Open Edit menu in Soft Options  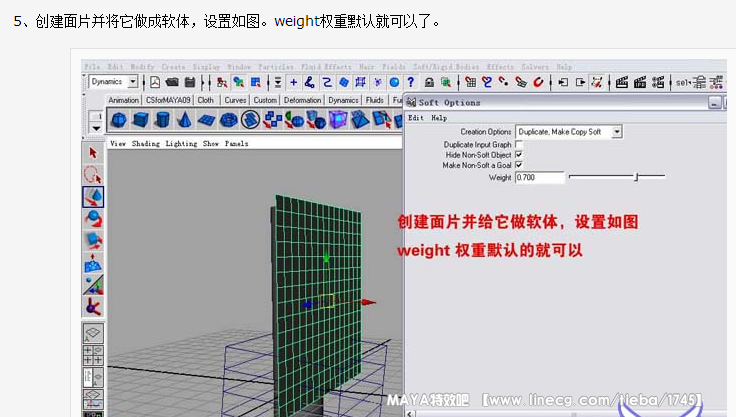pos(415,118)
